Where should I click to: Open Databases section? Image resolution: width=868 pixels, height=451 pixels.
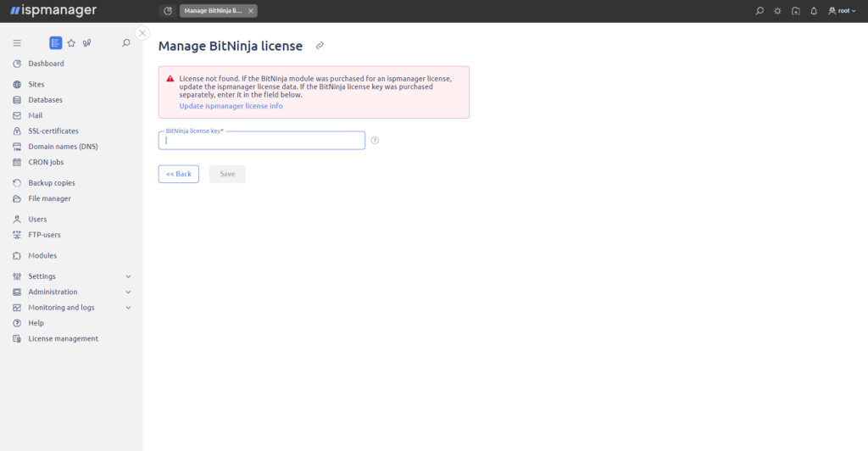(46, 100)
